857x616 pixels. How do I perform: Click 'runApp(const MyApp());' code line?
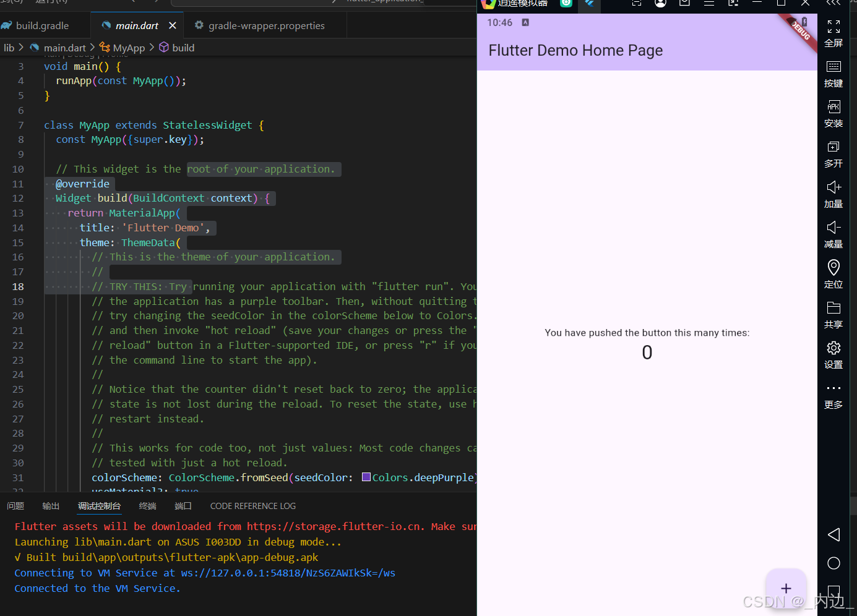pos(121,81)
